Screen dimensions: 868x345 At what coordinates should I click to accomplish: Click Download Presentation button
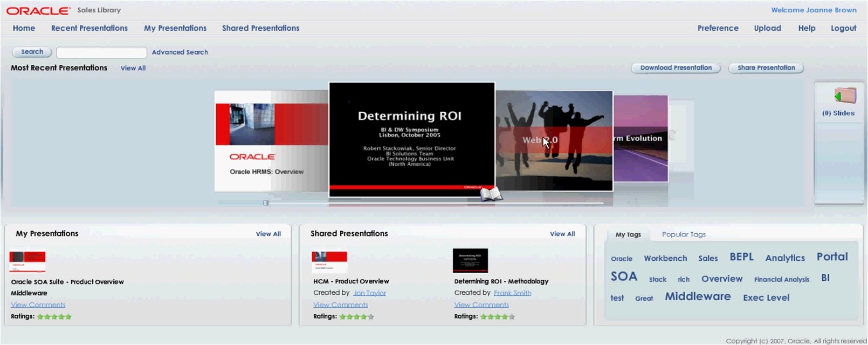tap(676, 68)
